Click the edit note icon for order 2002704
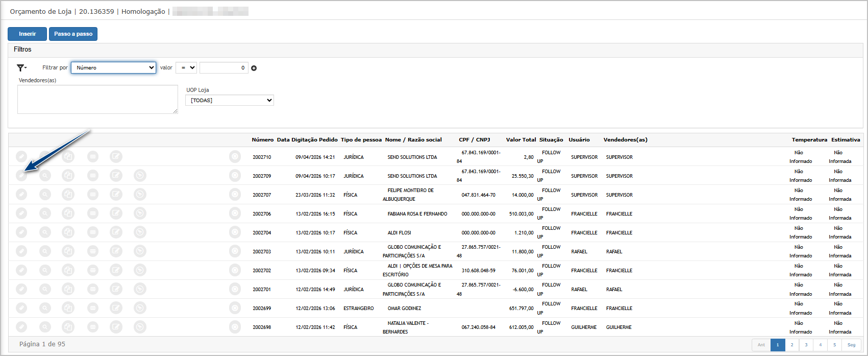 coord(116,232)
